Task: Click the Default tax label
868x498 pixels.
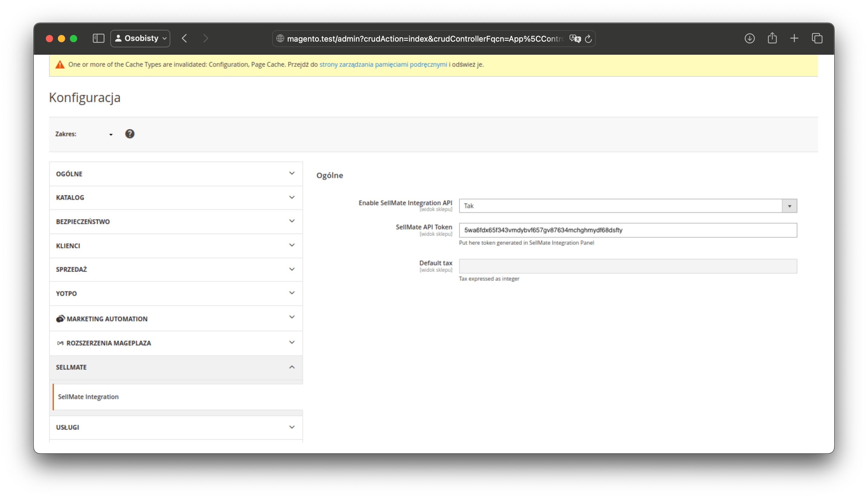Action: tap(436, 263)
